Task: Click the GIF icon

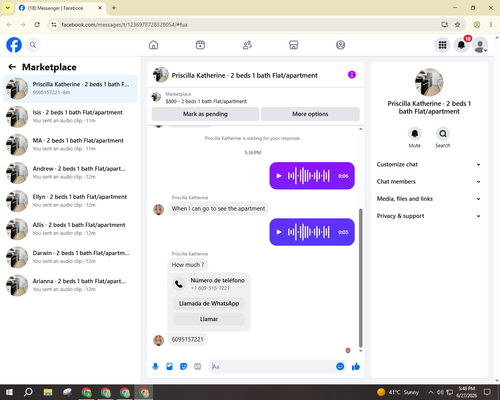Action: point(198,367)
